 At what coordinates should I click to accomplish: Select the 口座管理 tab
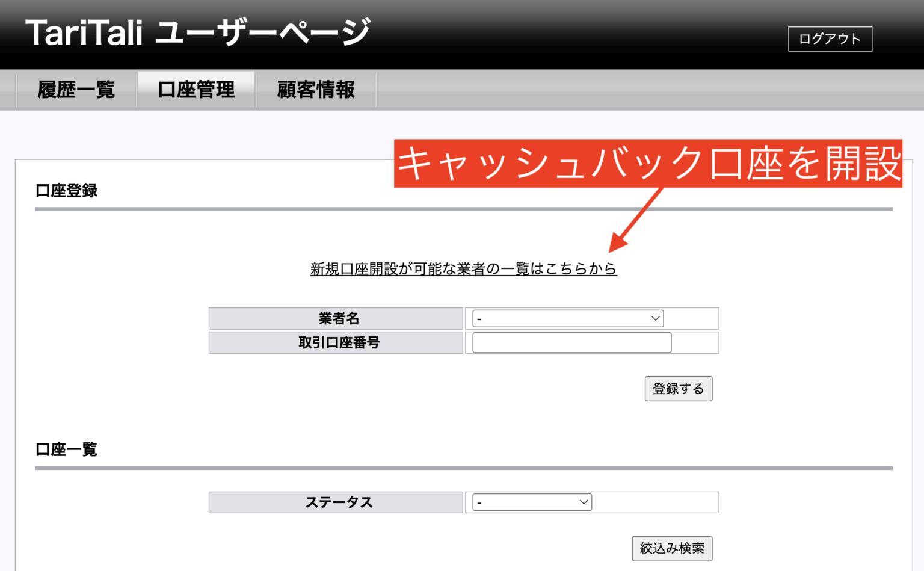(x=196, y=89)
